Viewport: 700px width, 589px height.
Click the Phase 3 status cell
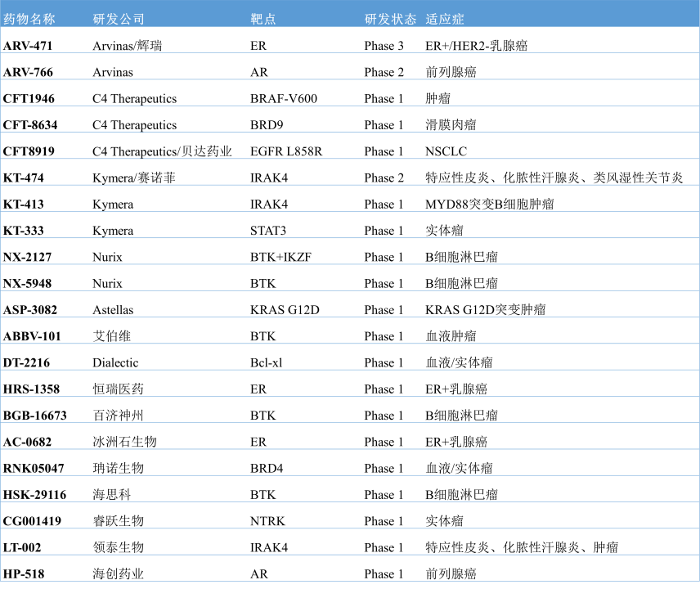click(384, 46)
